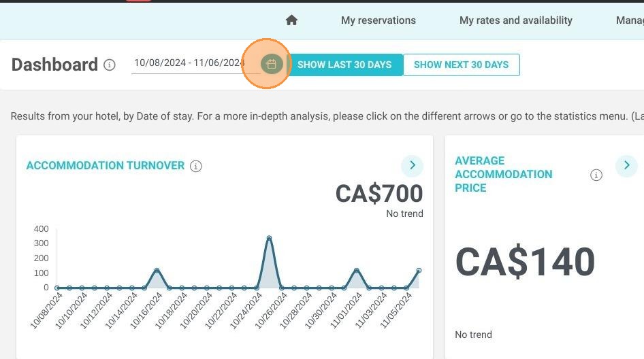Click the 10/08/2024 x-axis label
The height and width of the screenshot is (359, 644).
(x=46, y=311)
